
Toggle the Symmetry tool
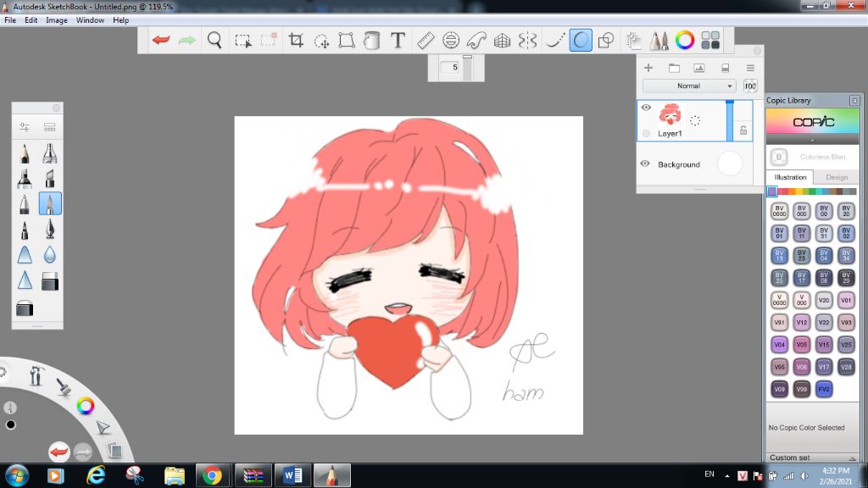(527, 40)
